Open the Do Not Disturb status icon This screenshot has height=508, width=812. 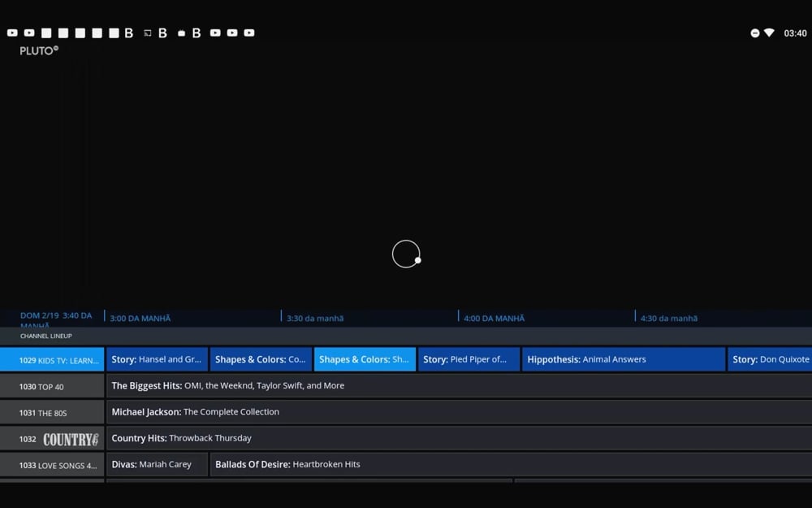click(754, 33)
